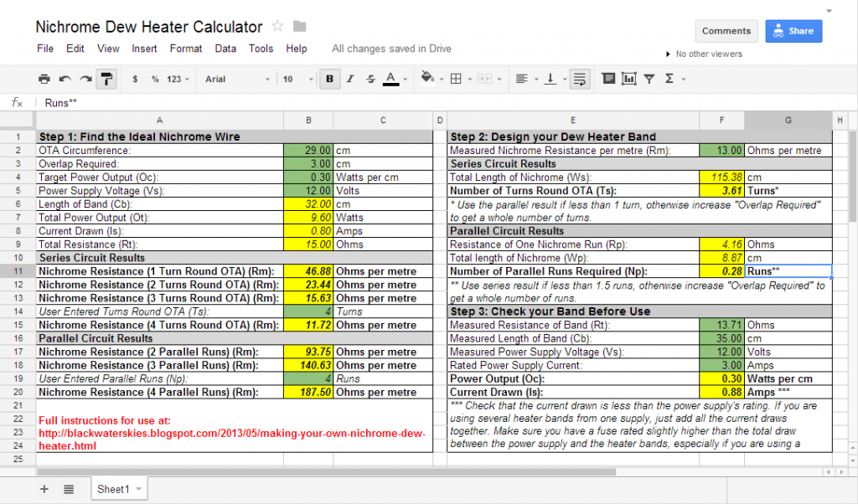Image resolution: width=858 pixels, height=504 pixels.
Task: Open the Format menu
Action: (x=186, y=49)
